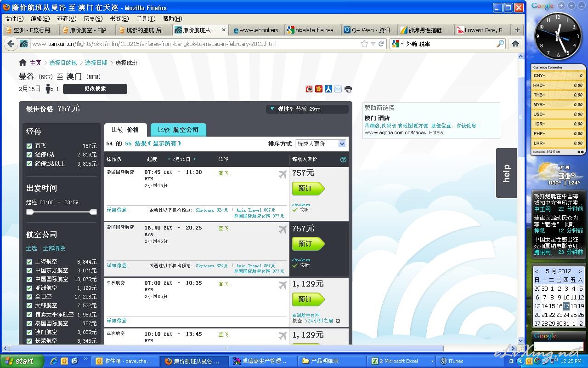Viewport: 588px width, 368px height.
Task: Click right handle of departure time slider
Action: click(93, 212)
